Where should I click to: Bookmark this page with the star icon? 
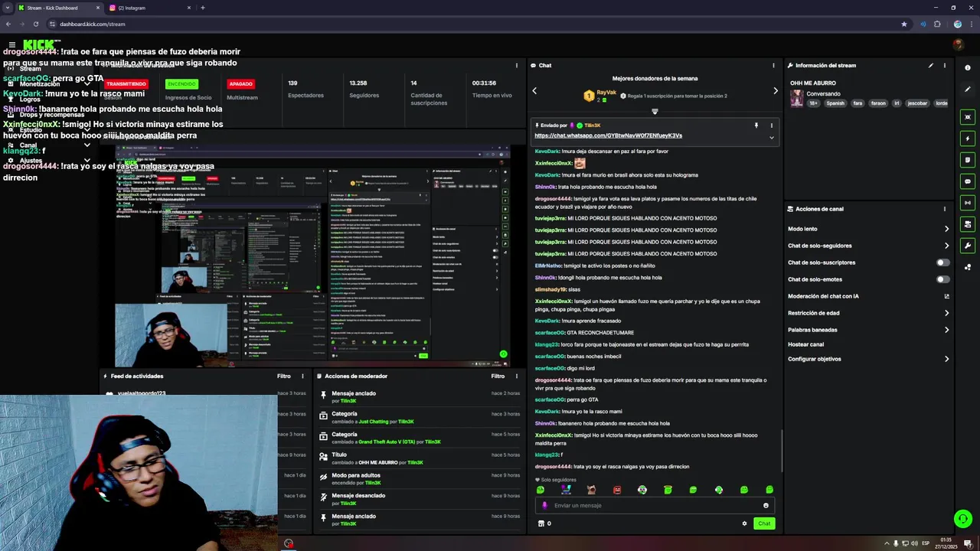[x=904, y=24]
